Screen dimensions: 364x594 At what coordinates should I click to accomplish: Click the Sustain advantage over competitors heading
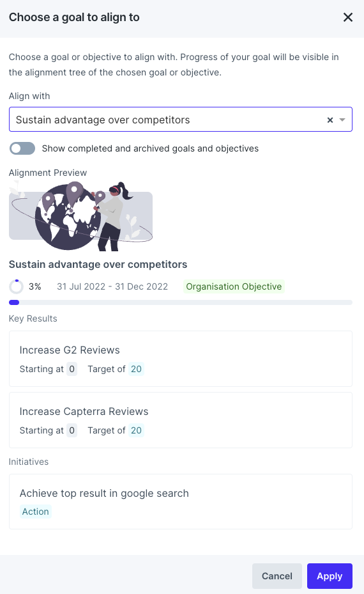click(x=98, y=265)
